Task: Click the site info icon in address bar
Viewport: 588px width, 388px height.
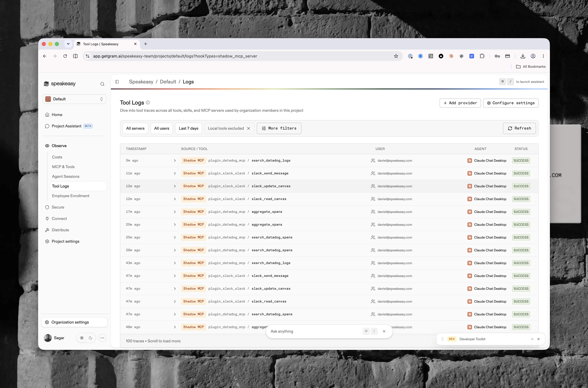Action: coord(87,56)
